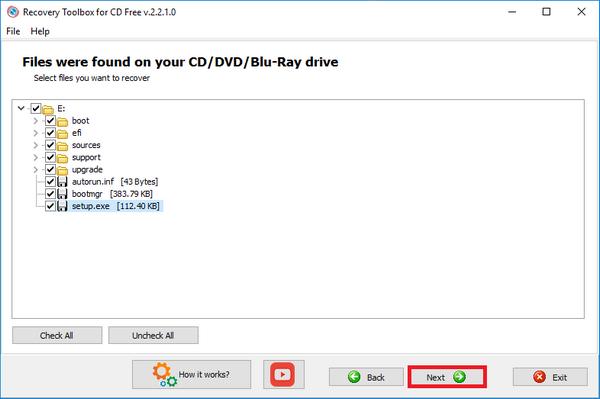Select the sources folder icon
600x399 pixels.
click(x=62, y=146)
